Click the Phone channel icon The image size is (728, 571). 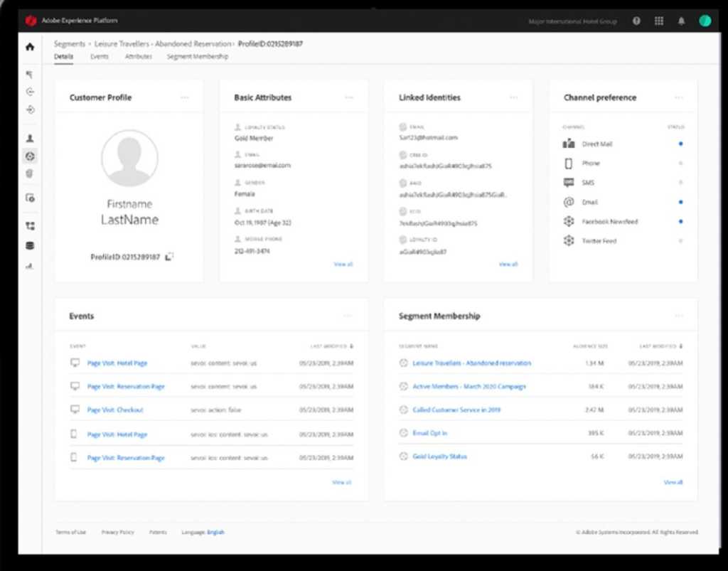coord(569,164)
